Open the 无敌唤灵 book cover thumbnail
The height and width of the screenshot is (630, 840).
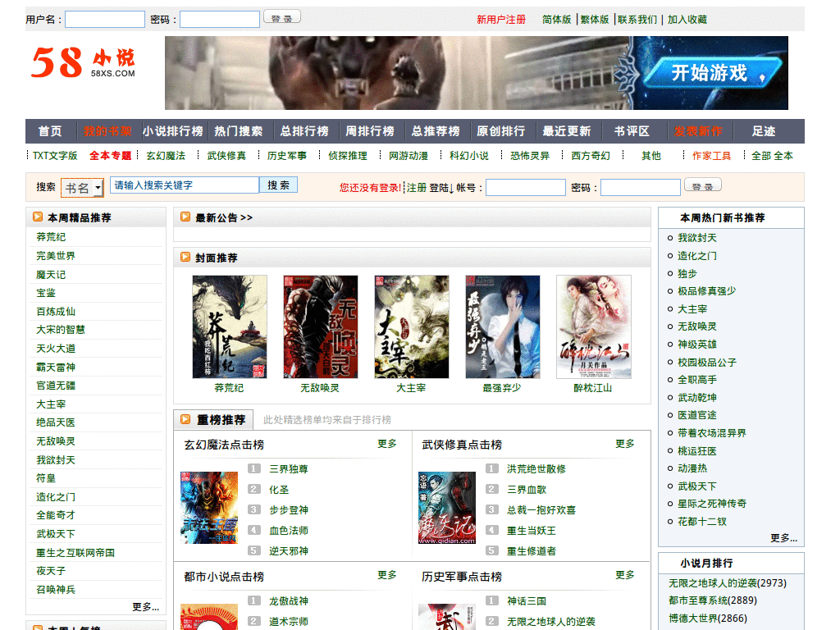tap(321, 326)
